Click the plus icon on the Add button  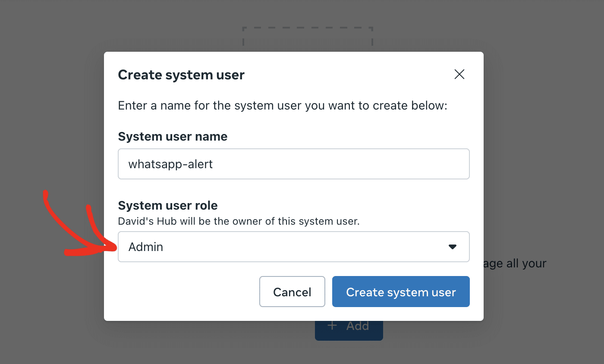point(332,326)
